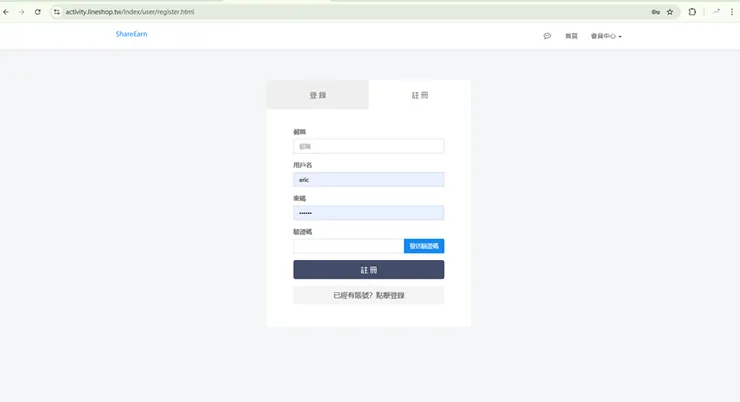Select the 註冊 register tab
This screenshot has height=402, width=740.
420,95
